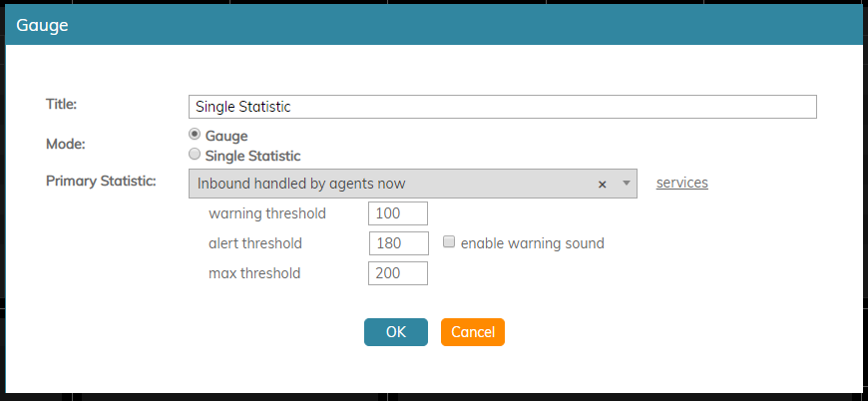Clear the Primary Statistic selection with the x icon

(603, 185)
